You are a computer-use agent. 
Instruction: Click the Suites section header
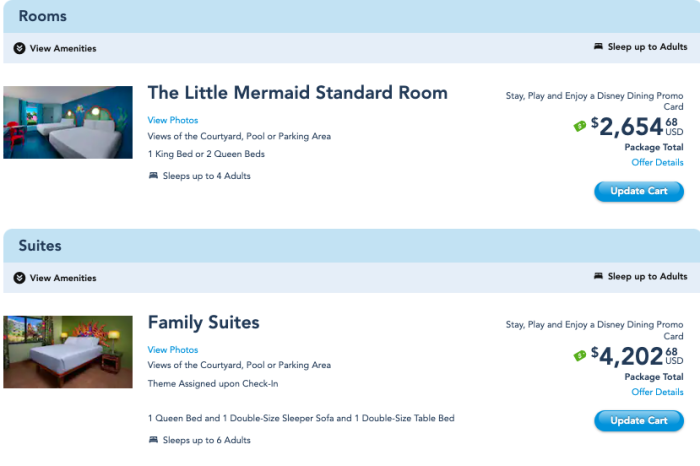point(40,245)
